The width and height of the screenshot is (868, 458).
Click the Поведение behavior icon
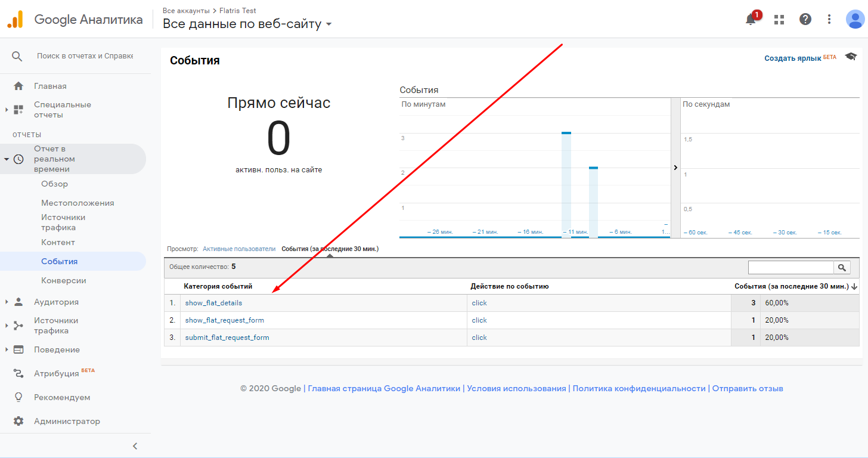[18, 349]
